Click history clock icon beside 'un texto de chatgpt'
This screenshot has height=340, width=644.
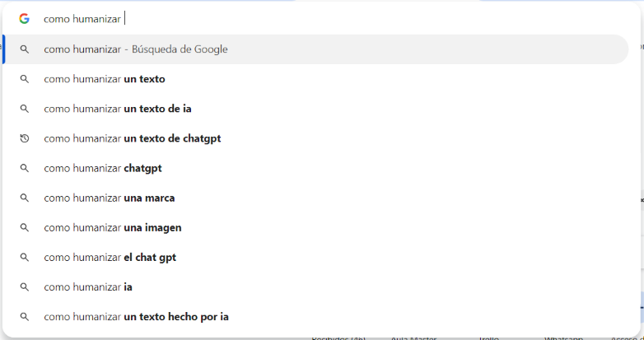pyautogui.click(x=25, y=138)
